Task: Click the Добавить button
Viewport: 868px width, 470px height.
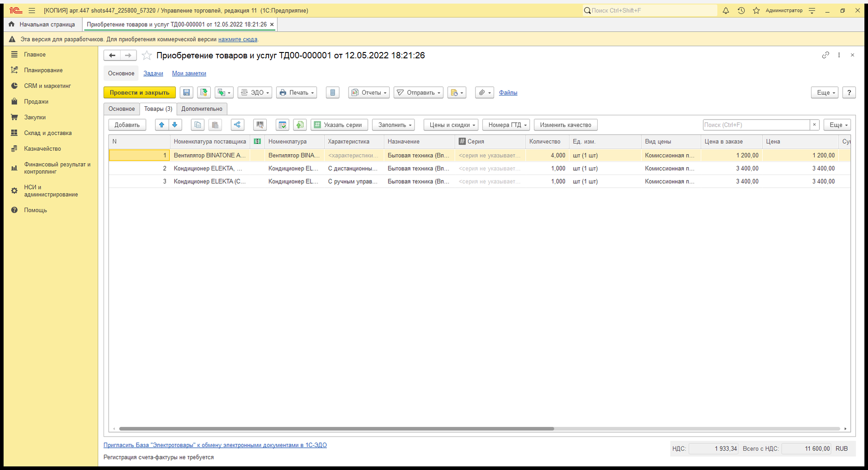Action: click(x=127, y=125)
